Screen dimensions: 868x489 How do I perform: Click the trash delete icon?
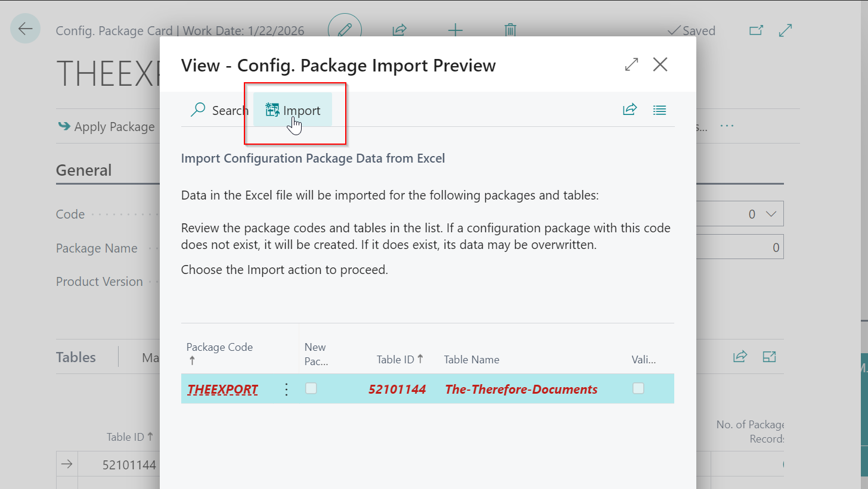click(510, 30)
